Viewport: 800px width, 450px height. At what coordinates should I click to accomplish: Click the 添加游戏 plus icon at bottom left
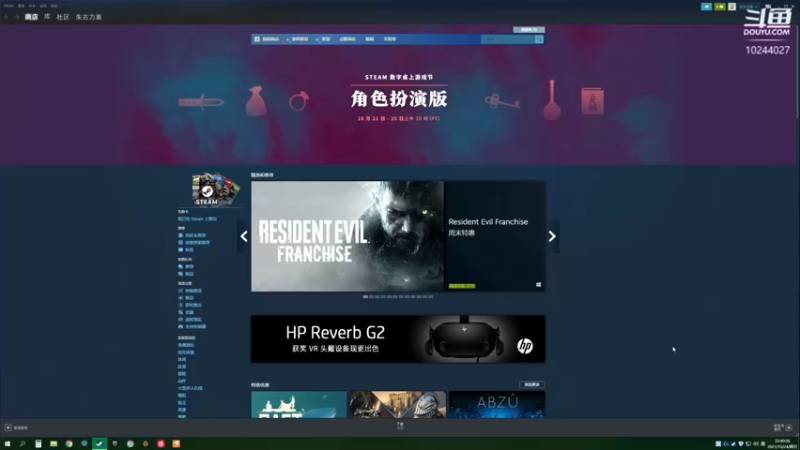click(x=8, y=428)
